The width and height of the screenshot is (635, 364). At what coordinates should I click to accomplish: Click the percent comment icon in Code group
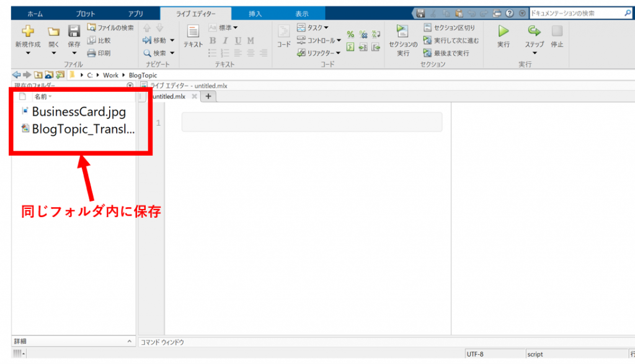pos(350,35)
